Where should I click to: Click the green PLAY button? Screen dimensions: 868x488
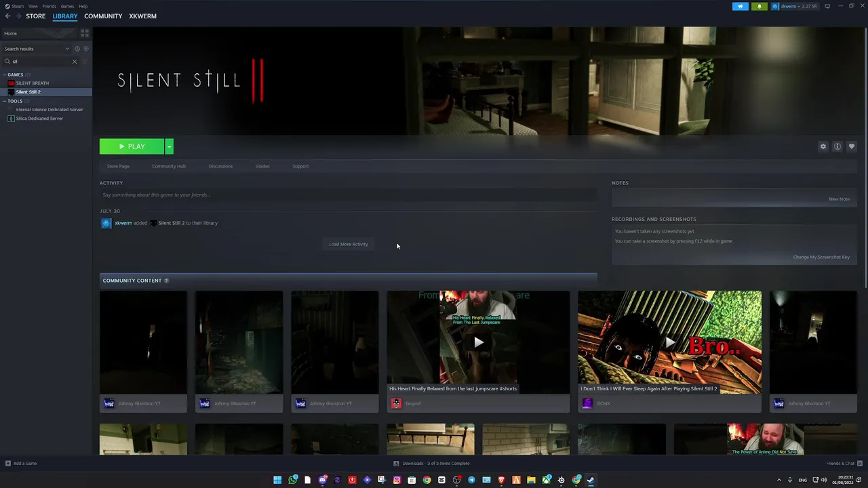click(x=132, y=146)
